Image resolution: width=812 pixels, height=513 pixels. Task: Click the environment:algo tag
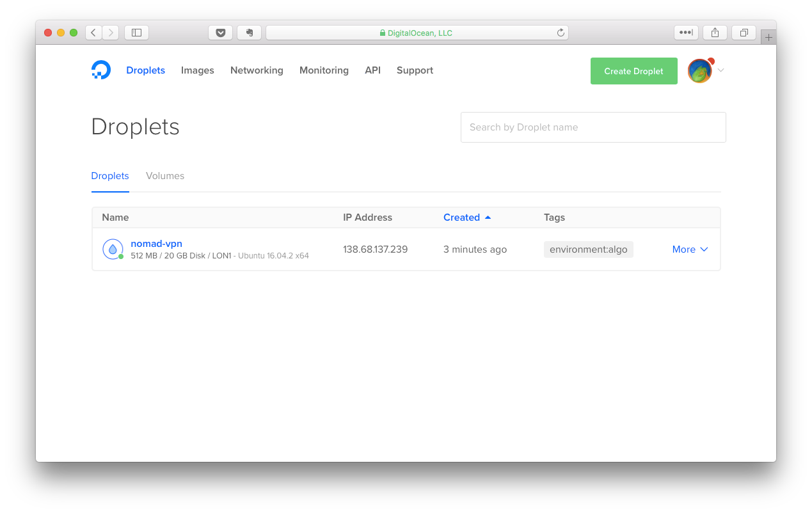(588, 249)
